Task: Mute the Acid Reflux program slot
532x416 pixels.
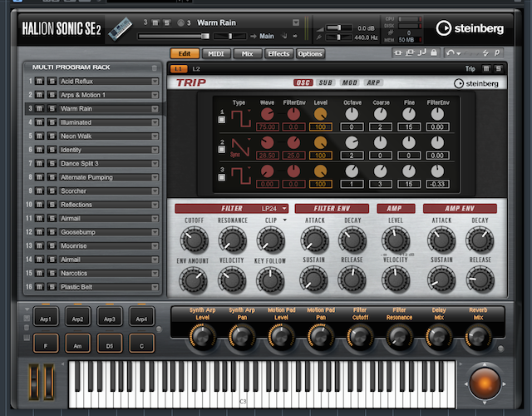Action: pyautogui.click(x=40, y=82)
